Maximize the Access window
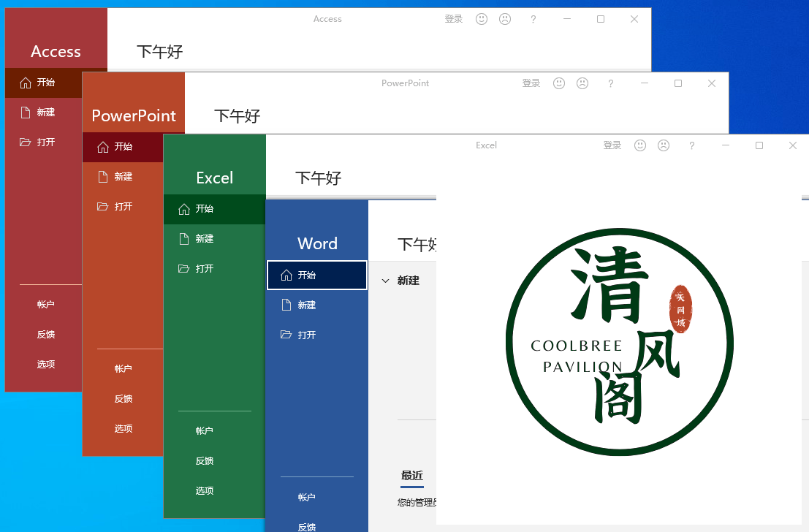809x532 pixels. [x=601, y=19]
